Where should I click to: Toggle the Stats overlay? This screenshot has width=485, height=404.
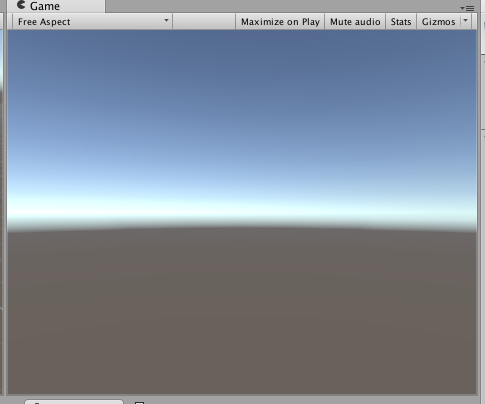point(401,22)
